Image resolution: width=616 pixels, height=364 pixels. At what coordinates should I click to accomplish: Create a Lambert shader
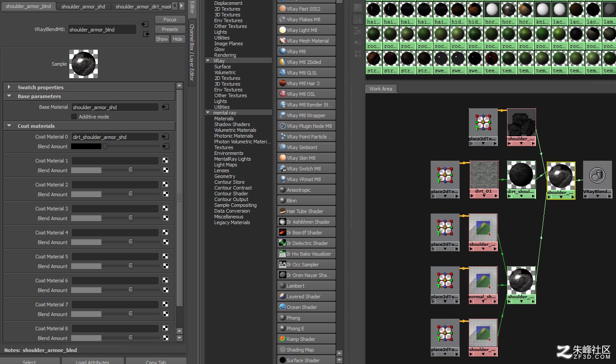(306, 286)
